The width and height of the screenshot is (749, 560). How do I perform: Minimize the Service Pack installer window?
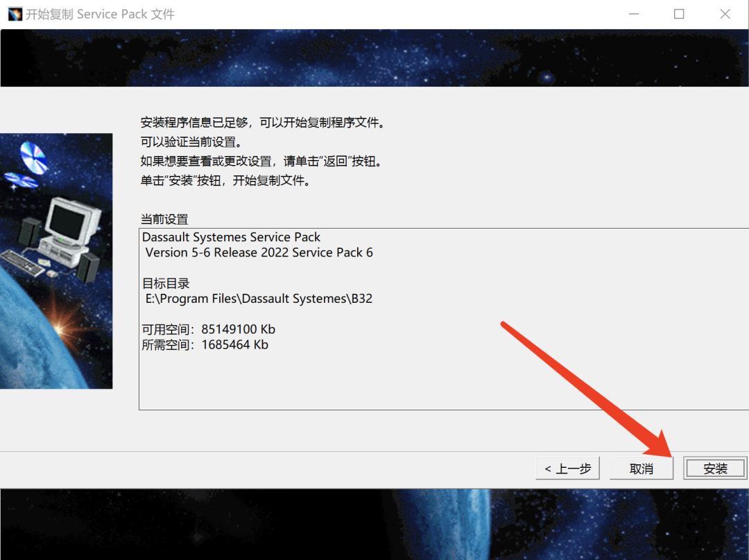(x=634, y=14)
